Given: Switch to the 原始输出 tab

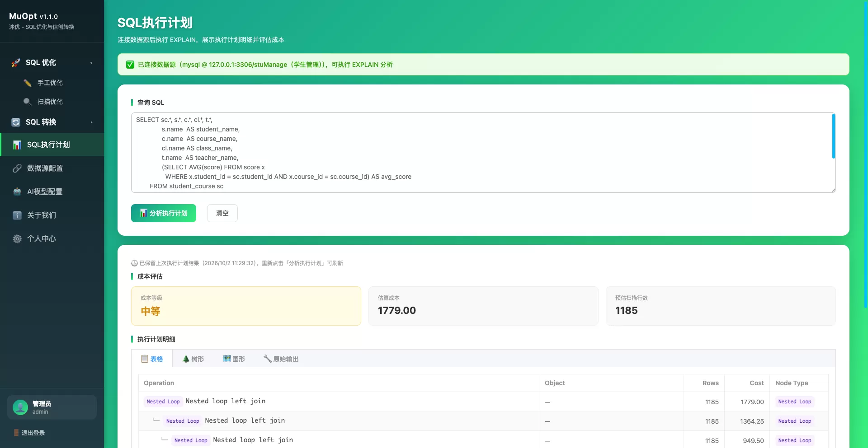Looking at the screenshot, I should coord(281,359).
